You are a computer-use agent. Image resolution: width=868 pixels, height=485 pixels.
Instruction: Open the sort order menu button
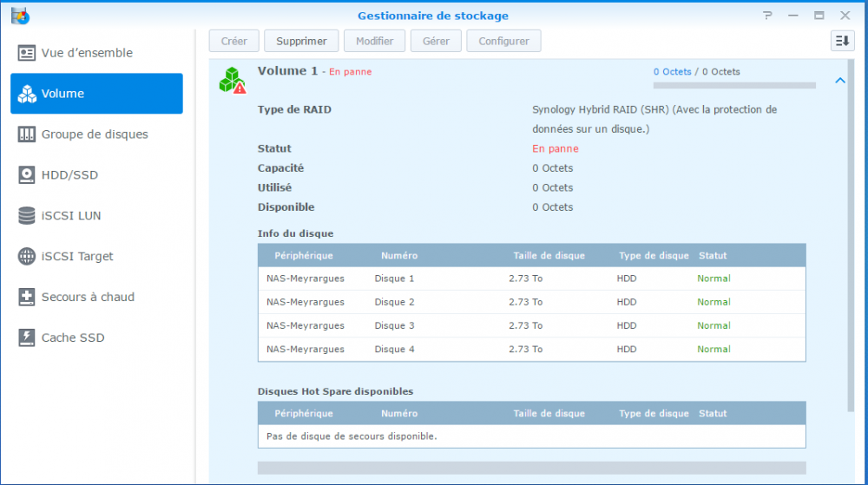(842, 41)
